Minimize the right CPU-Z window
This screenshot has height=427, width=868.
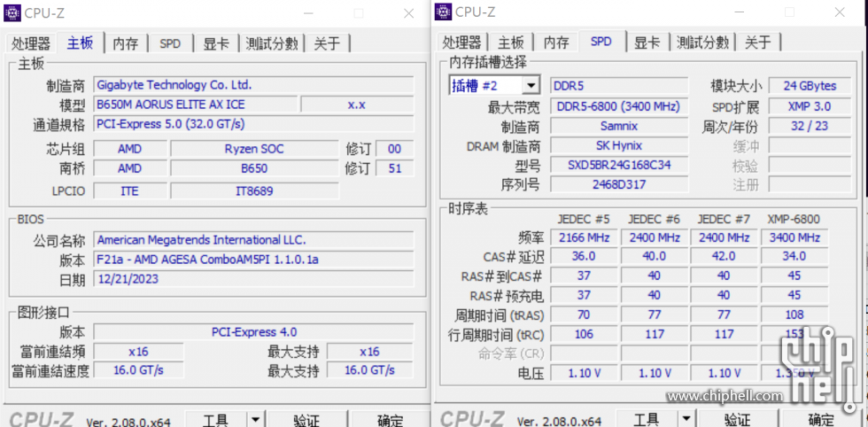[740, 12]
